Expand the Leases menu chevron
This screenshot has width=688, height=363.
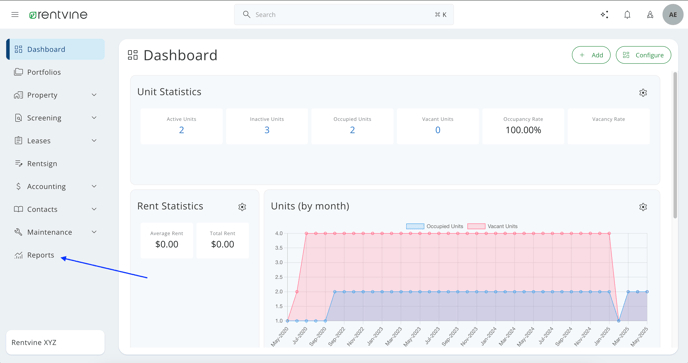coord(94,140)
